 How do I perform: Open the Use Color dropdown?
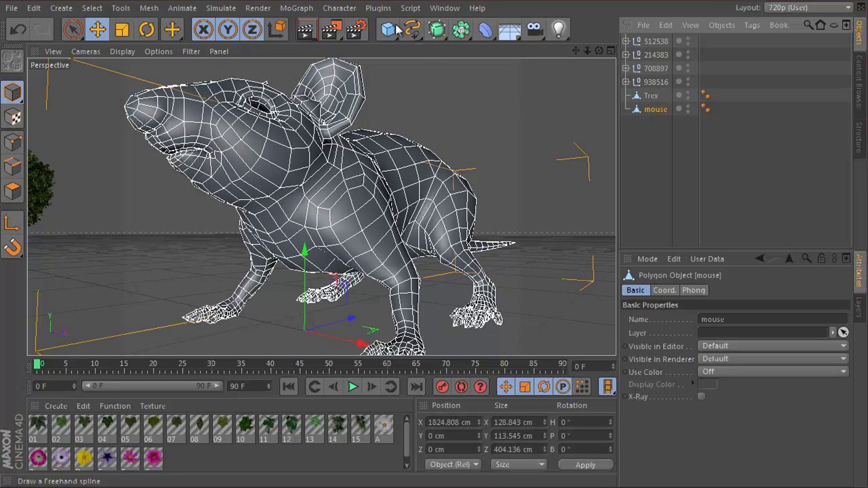point(773,372)
